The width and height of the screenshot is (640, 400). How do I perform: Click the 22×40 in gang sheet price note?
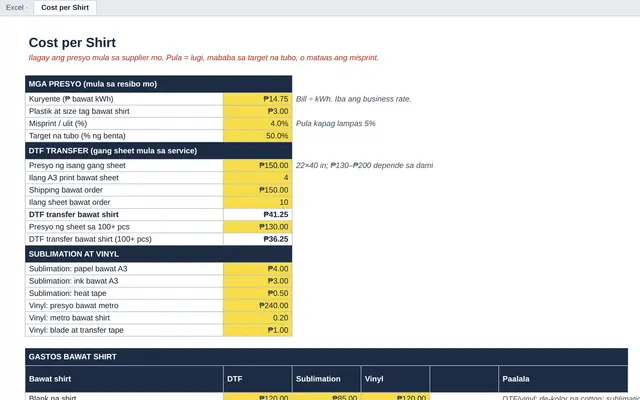click(x=364, y=165)
